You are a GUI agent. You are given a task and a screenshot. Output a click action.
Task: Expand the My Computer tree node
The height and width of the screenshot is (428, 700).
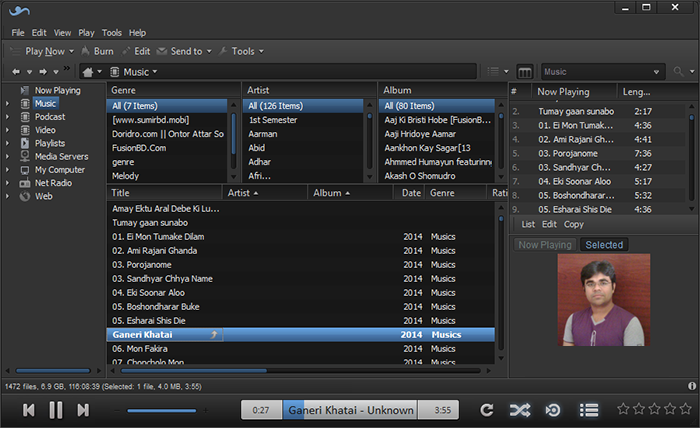click(8, 170)
